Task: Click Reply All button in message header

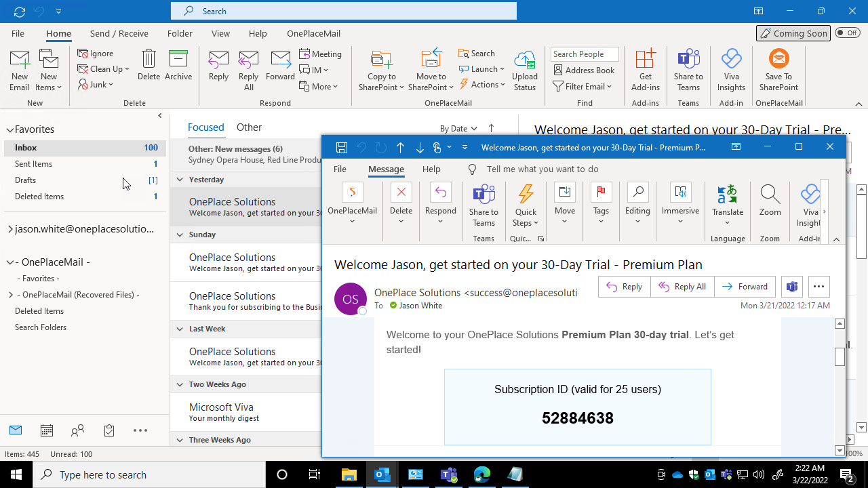Action: tap(682, 287)
